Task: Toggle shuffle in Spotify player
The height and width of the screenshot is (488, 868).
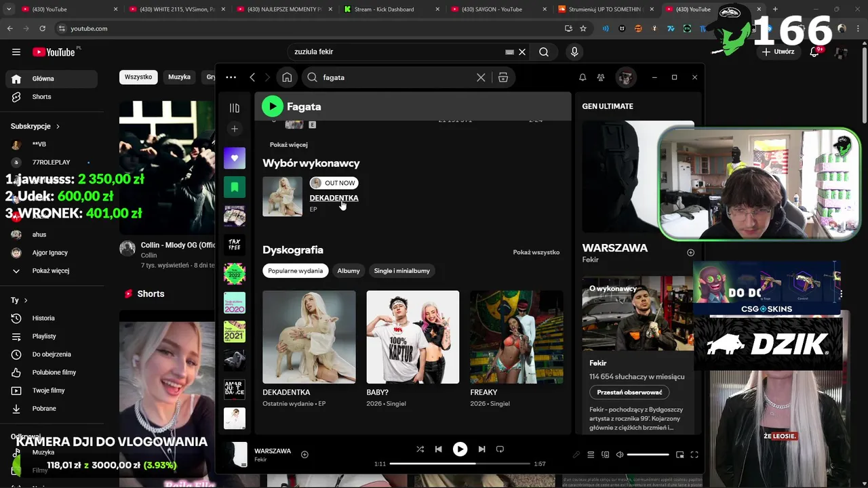Action: [x=420, y=449]
